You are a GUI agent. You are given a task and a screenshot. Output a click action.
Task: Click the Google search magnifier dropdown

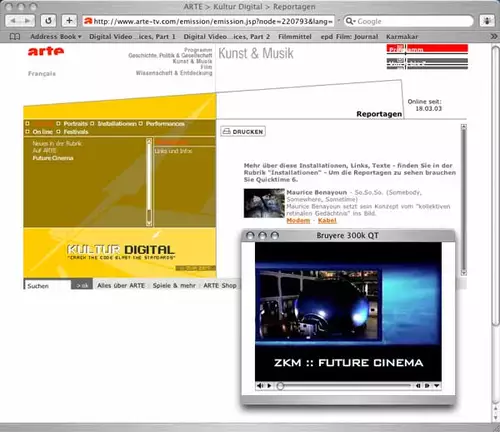point(350,21)
